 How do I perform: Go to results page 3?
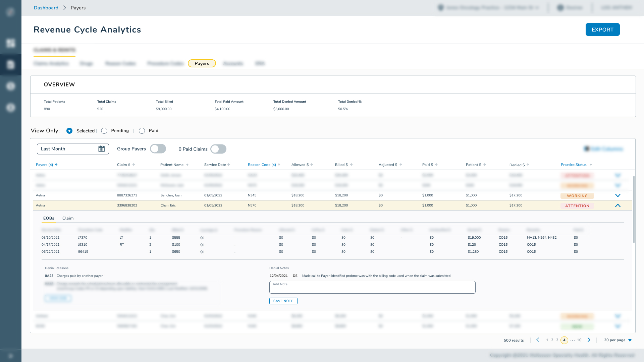[x=557, y=340]
